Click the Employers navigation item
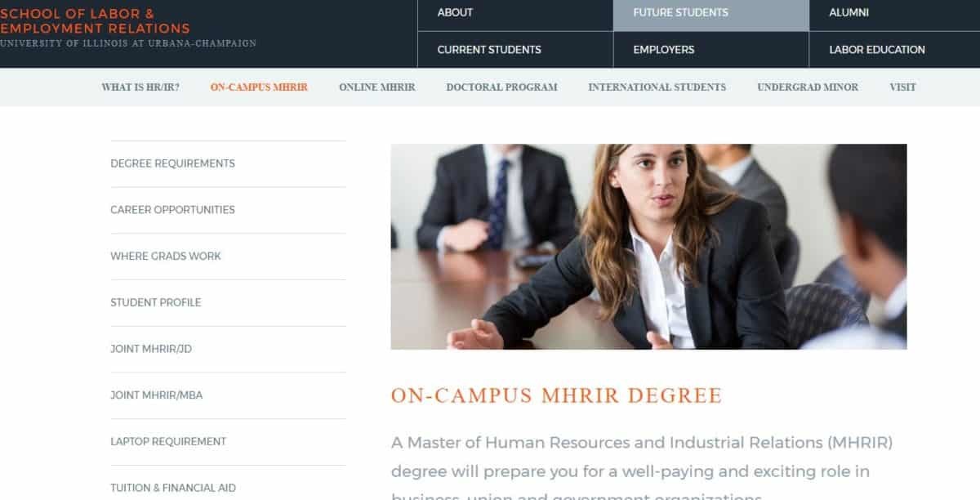This screenshot has width=980, height=500. pyautogui.click(x=710, y=50)
